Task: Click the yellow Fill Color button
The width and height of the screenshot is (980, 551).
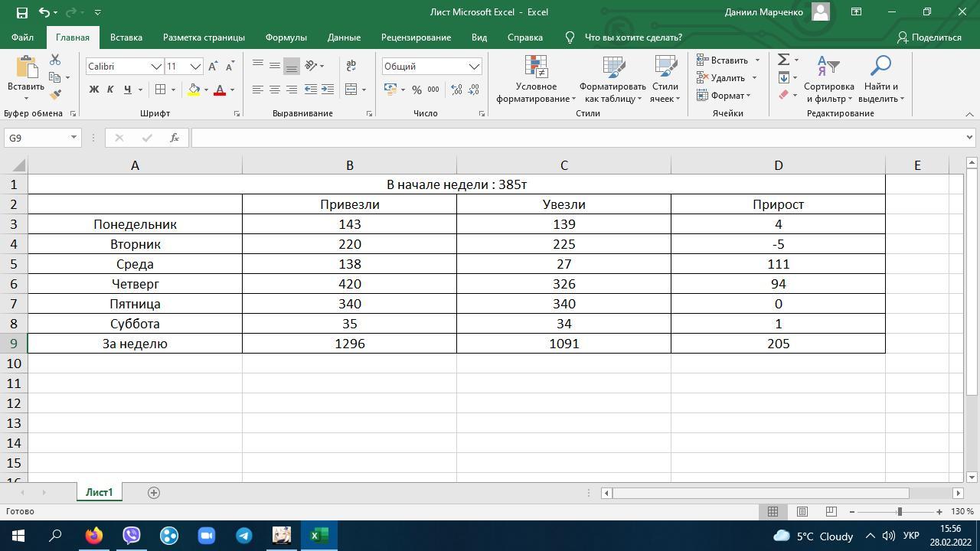Action: point(194,90)
